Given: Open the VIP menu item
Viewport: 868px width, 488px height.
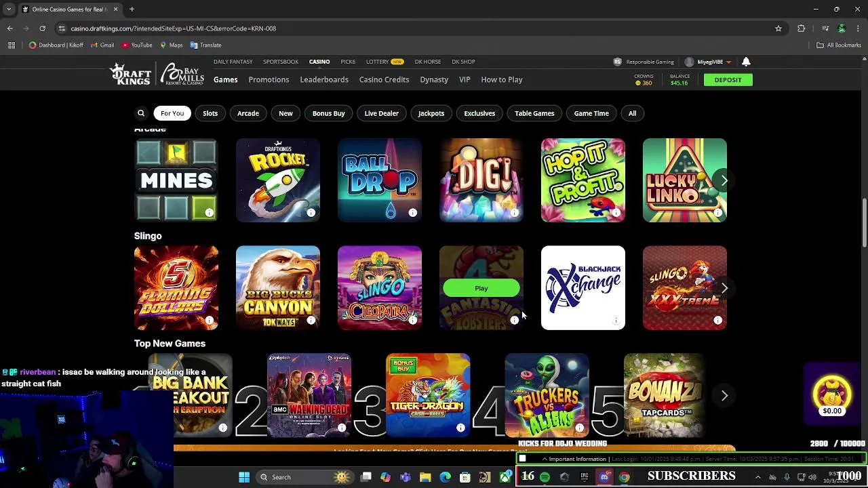Looking at the screenshot, I should tap(465, 79).
